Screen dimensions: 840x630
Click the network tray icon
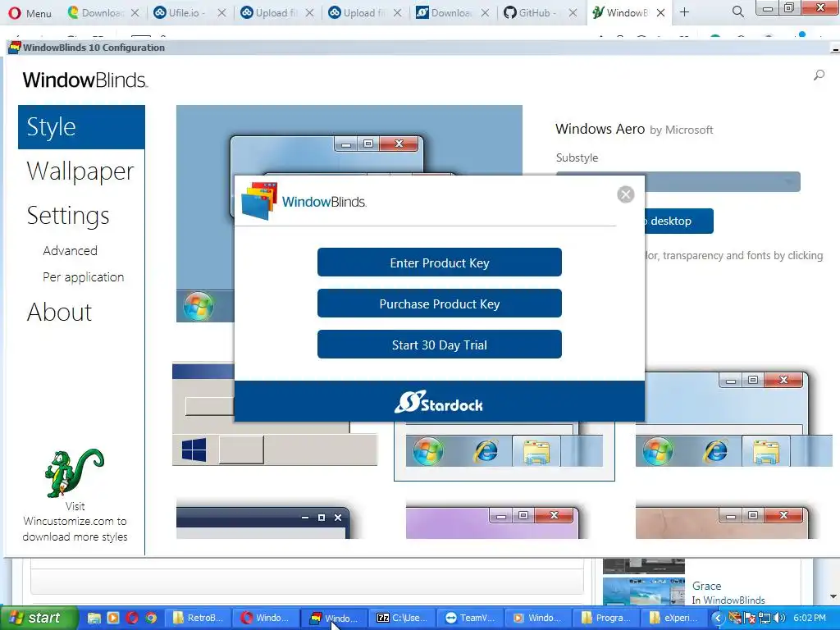click(765, 619)
